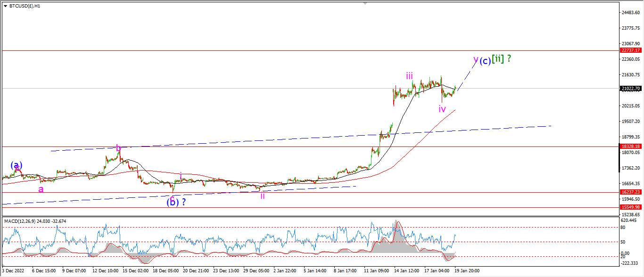Click the pink 'a' label below the candles
Screen dimensions: 644x277
click(41, 189)
